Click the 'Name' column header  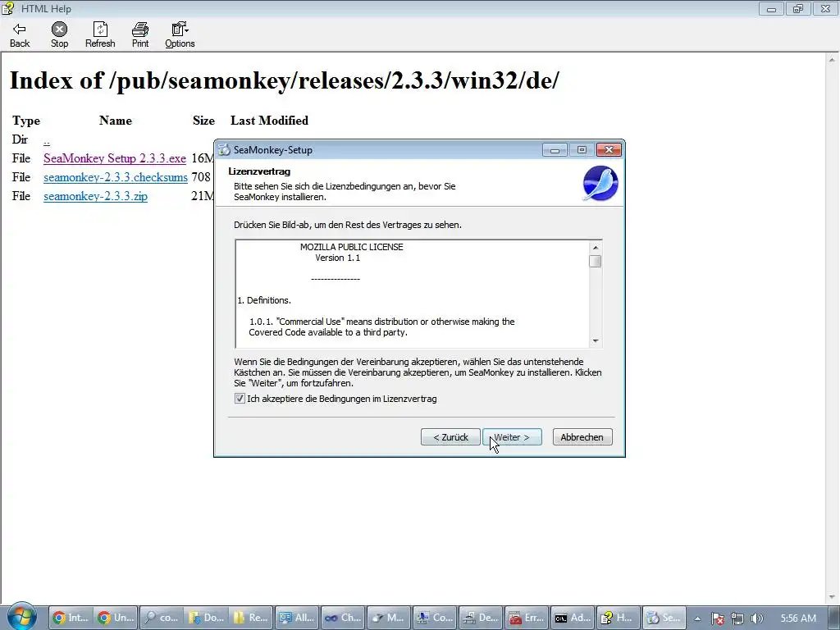point(115,121)
